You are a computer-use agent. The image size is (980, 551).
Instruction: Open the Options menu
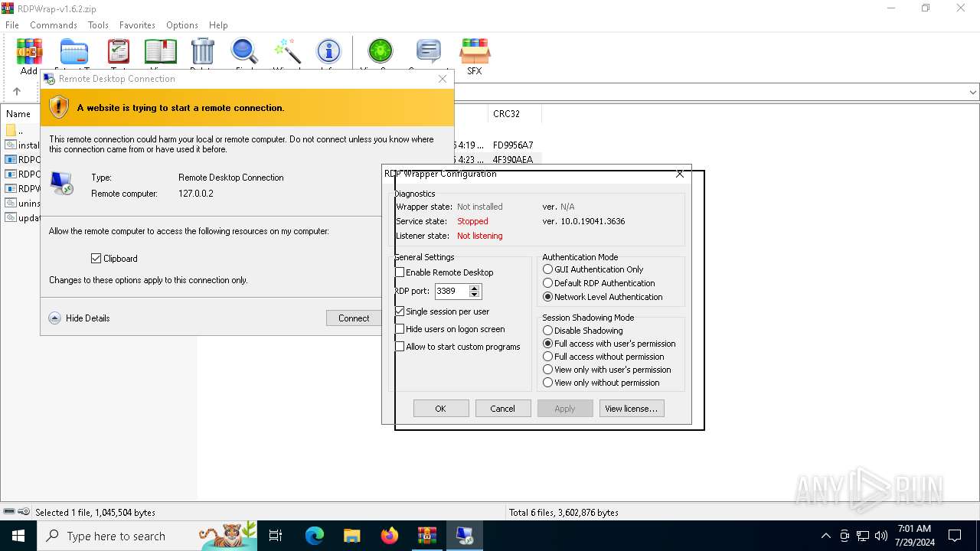click(x=182, y=25)
